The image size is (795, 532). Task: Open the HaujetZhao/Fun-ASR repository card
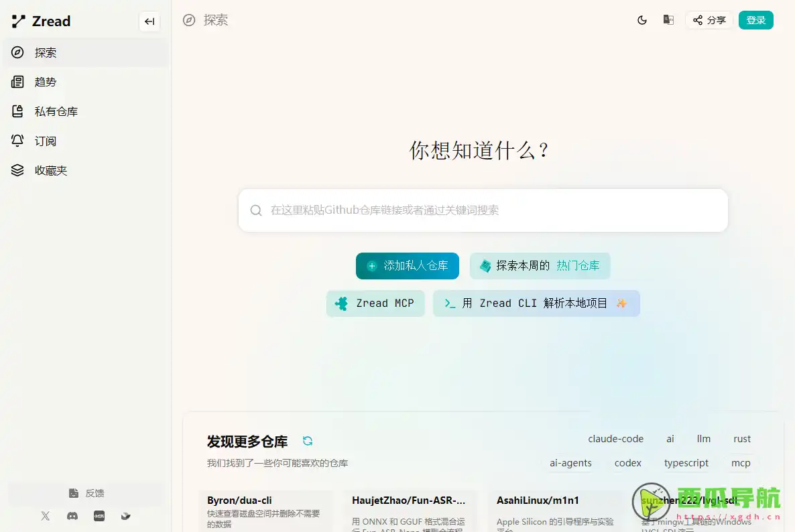coord(411,511)
